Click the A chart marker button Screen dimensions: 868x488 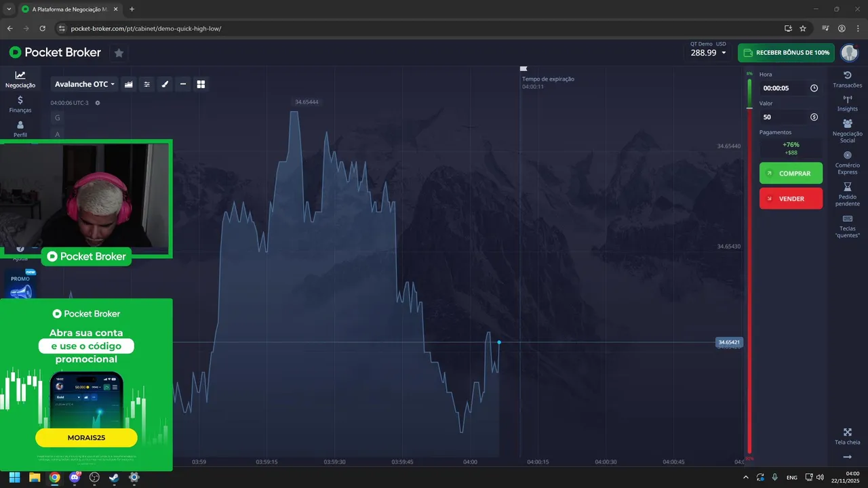coord(58,134)
